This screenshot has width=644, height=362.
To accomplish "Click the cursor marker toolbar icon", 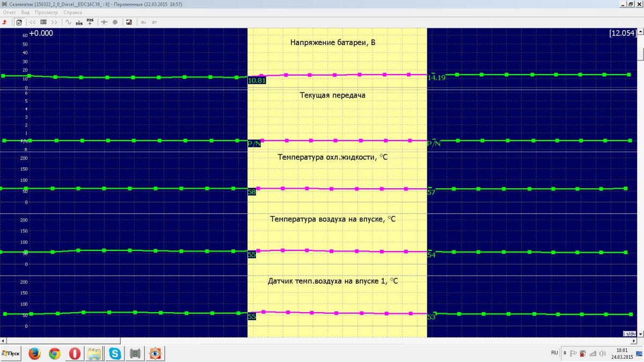I will coord(104,22).
